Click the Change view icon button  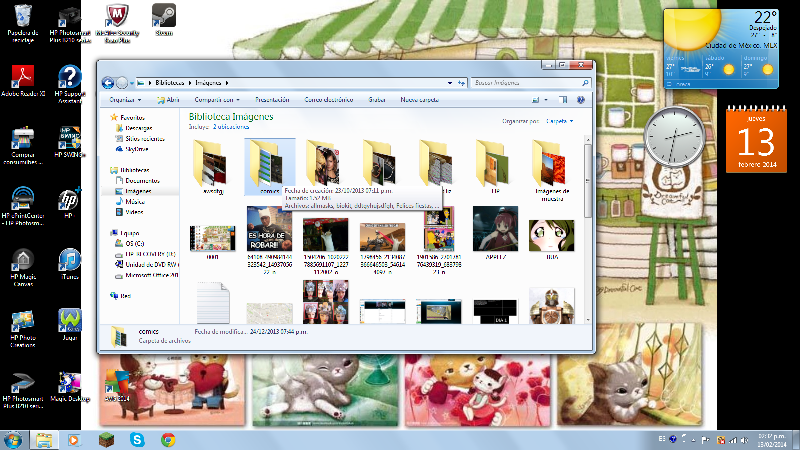point(536,100)
